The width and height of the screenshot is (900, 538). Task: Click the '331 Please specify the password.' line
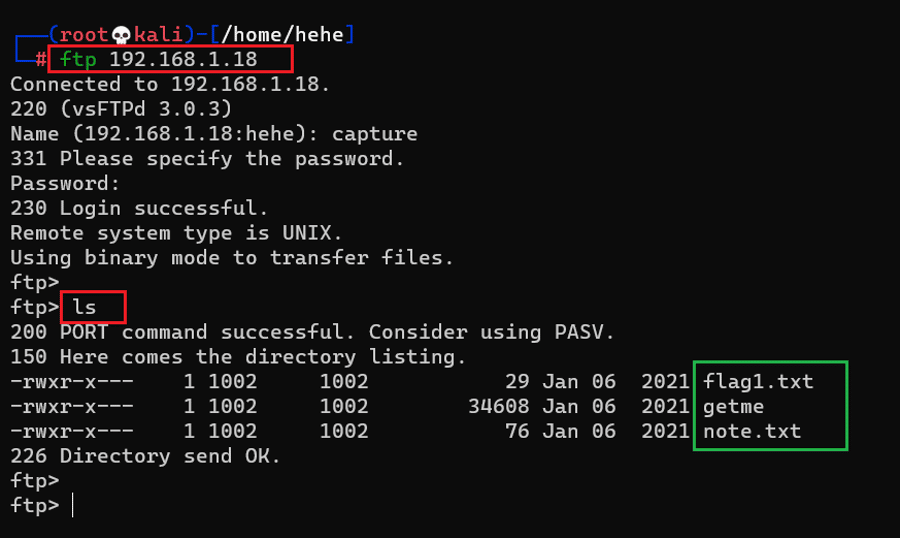click(207, 158)
